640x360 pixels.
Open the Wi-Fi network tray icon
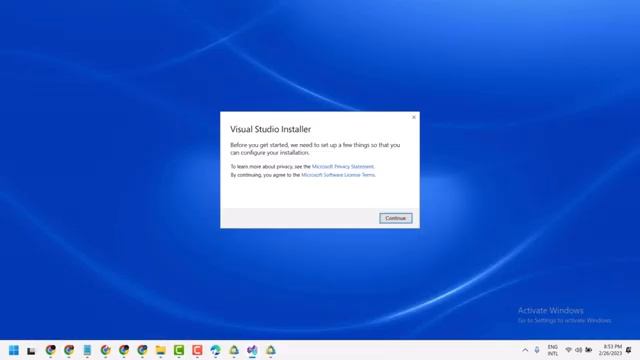pyautogui.click(x=568, y=350)
